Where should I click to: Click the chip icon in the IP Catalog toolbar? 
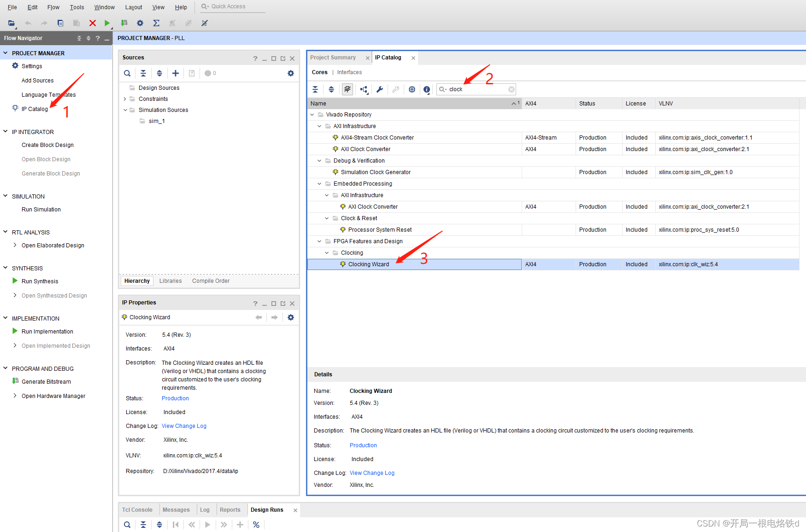click(x=412, y=89)
